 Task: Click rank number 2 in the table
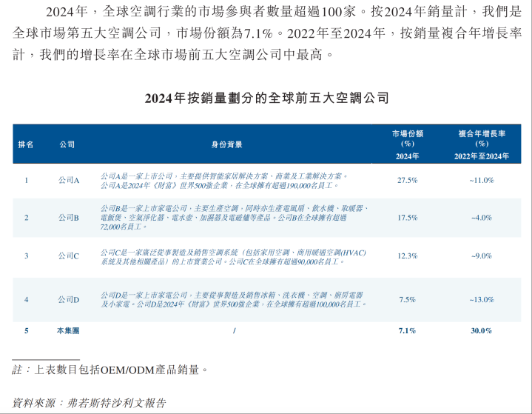pos(26,218)
